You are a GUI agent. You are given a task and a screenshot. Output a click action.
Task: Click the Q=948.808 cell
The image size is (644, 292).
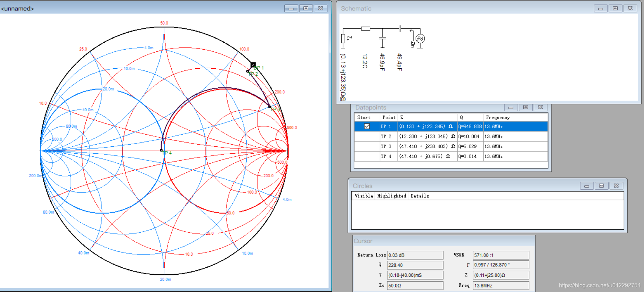[470, 127]
